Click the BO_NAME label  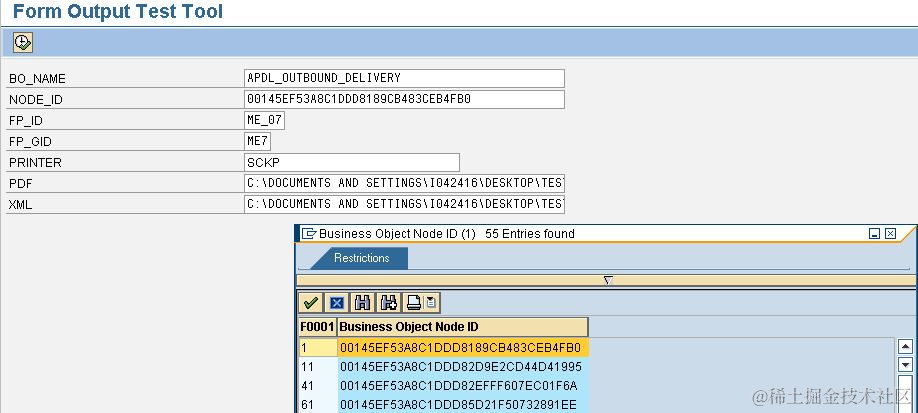click(x=37, y=79)
